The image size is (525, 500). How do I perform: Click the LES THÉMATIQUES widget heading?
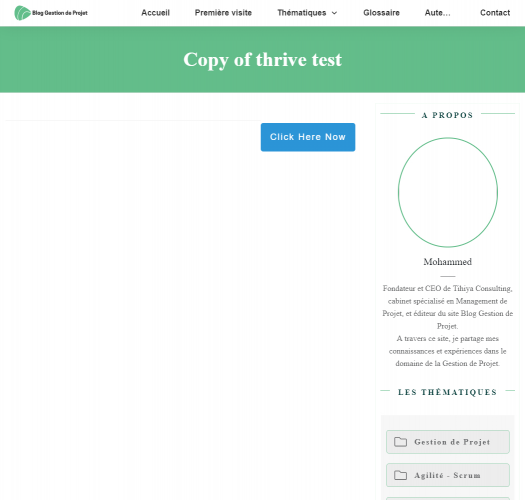click(x=448, y=392)
